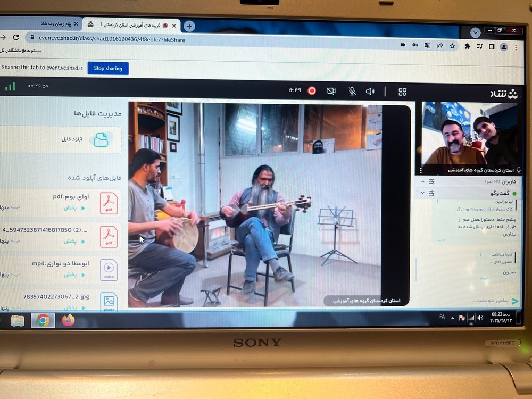This screenshot has height=399, width=532.
Task: Expand the Chat (گفت‌وگو) panel chevron
Action: (x=423, y=193)
